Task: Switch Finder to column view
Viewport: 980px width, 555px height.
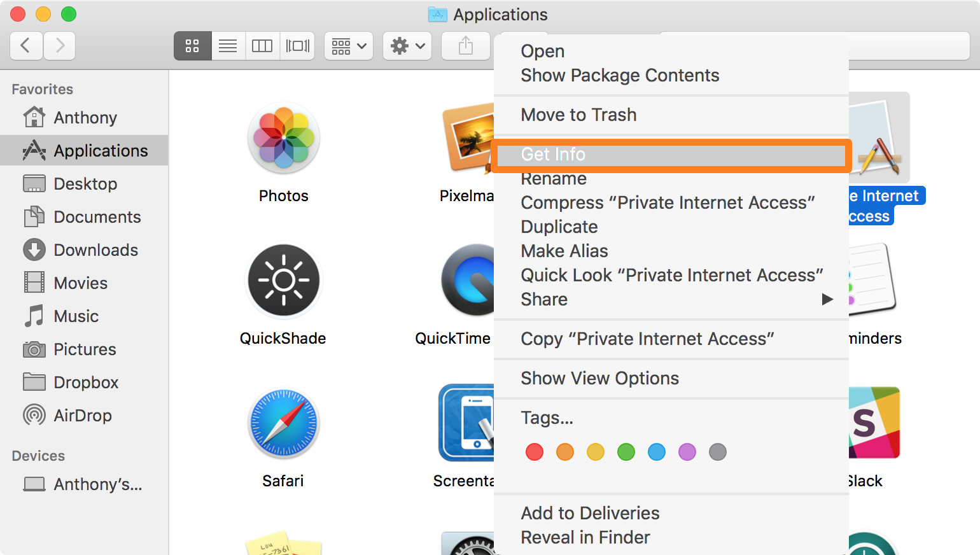Action: pyautogui.click(x=262, y=45)
